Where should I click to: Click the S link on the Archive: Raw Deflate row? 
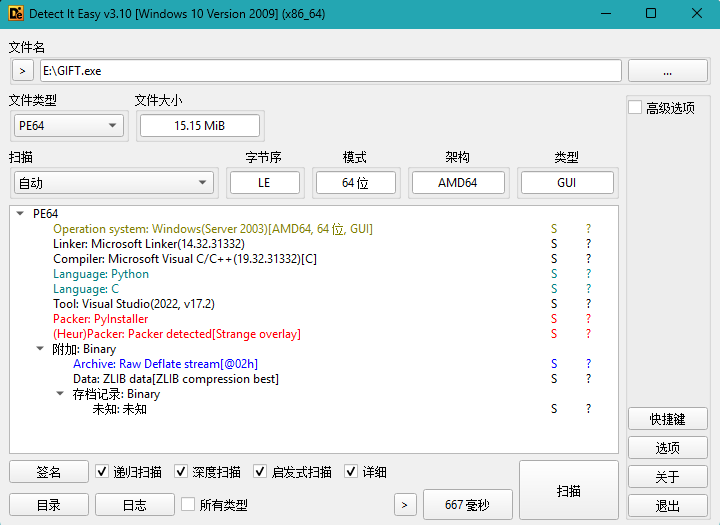click(x=554, y=364)
